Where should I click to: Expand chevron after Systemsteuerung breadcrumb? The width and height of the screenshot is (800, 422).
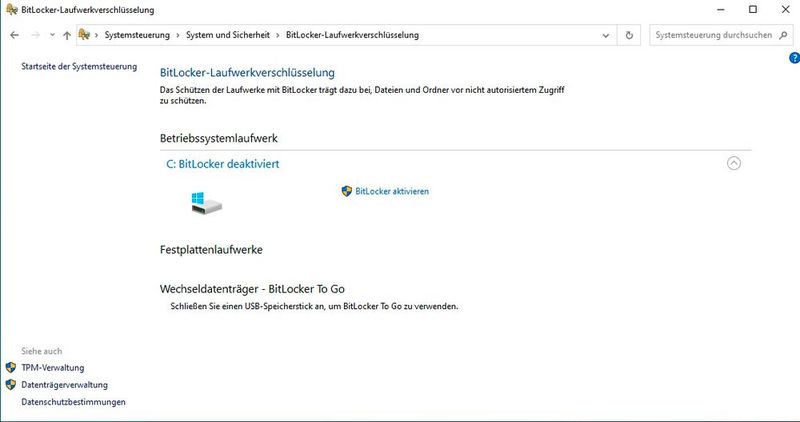point(178,35)
